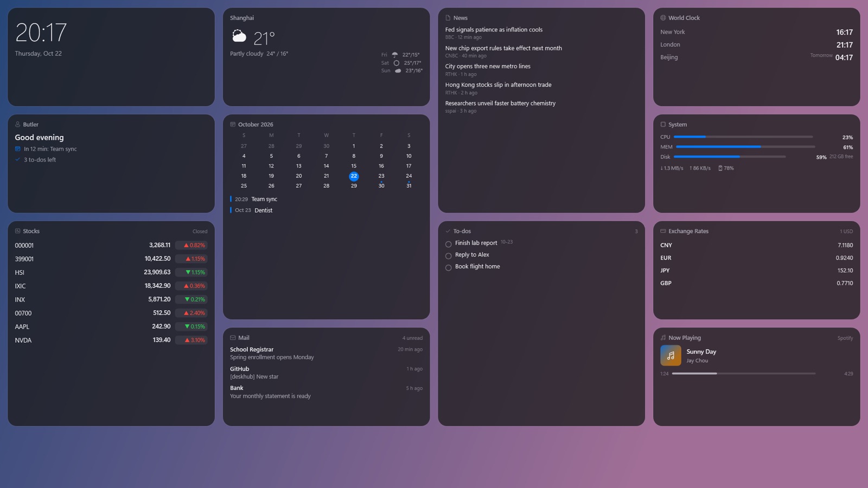The image size is (868, 488).
Task: Click the CPU usage bar
Action: [743, 137]
